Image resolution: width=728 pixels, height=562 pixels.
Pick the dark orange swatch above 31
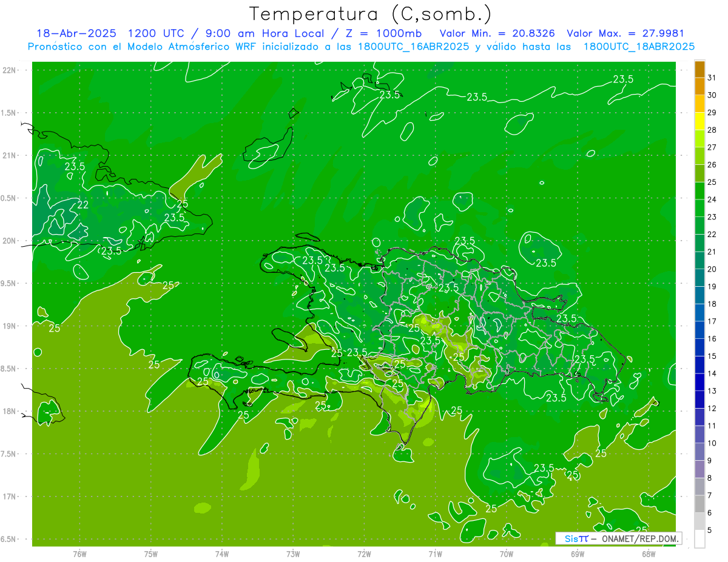pos(699,69)
